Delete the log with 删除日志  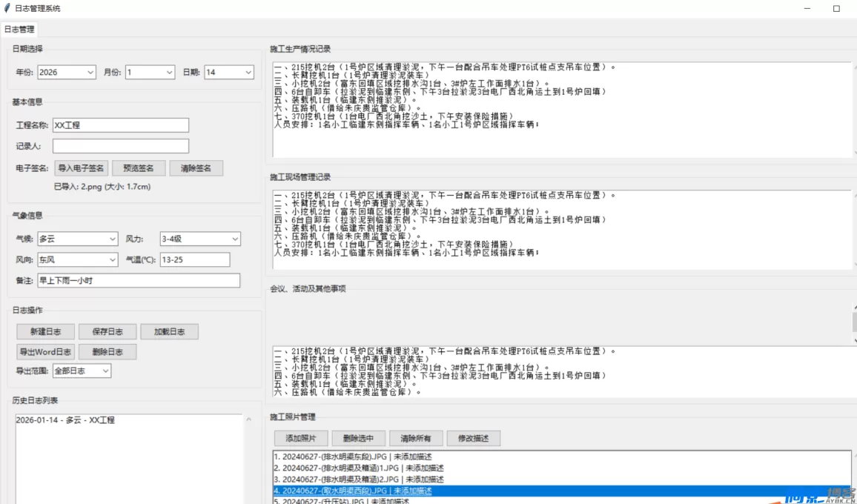tap(107, 352)
